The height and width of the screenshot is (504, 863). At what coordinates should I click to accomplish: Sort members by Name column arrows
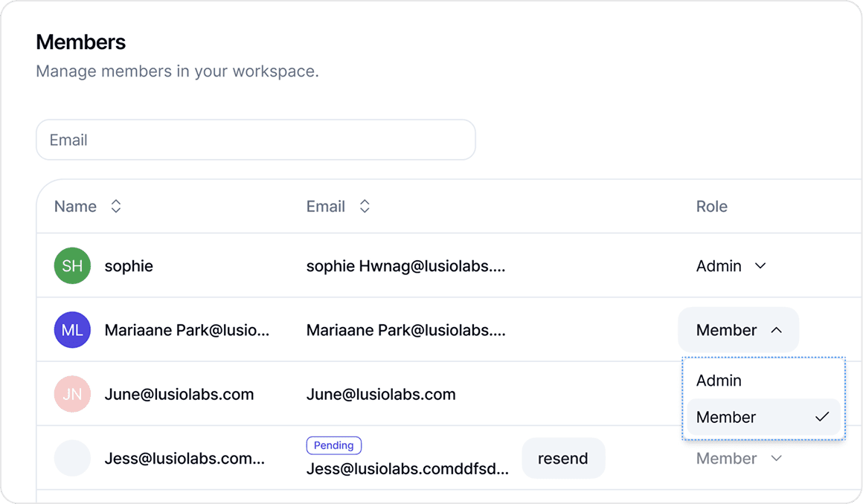point(115,207)
